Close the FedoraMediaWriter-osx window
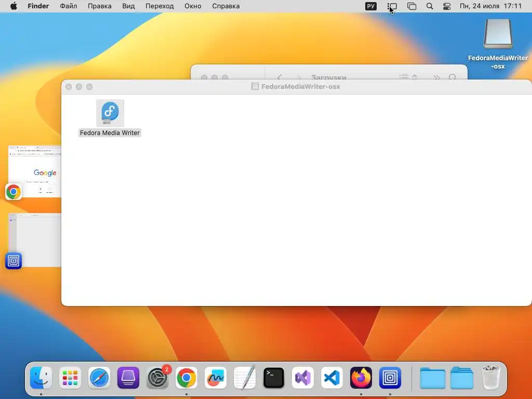532x399 pixels. (x=69, y=87)
